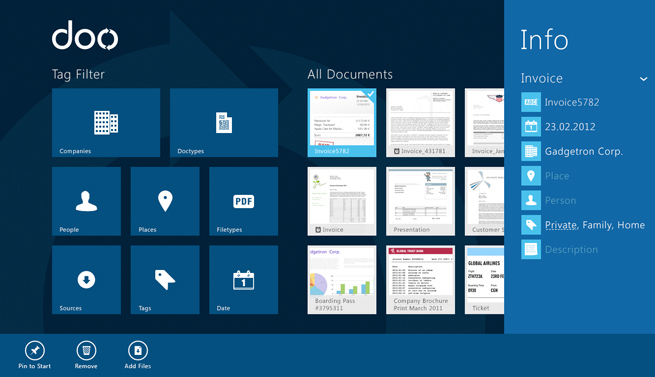The width and height of the screenshot is (655, 377).
Task: Open the Invoice_431781 document thumbnail
Action: pyautogui.click(x=421, y=122)
